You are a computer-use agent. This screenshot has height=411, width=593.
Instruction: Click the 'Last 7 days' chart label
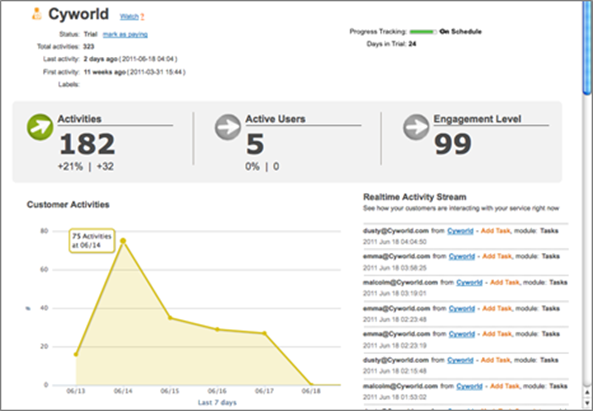(x=217, y=403)
